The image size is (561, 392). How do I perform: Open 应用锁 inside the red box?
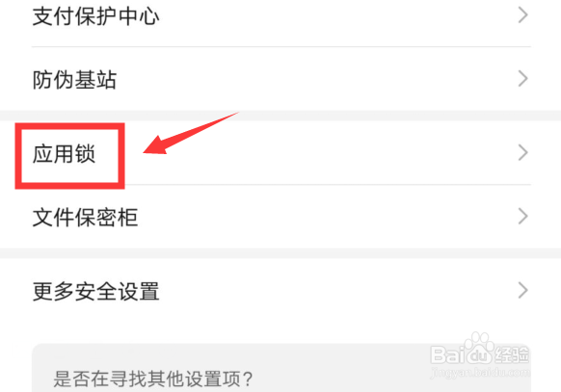(x=64, y=154)
